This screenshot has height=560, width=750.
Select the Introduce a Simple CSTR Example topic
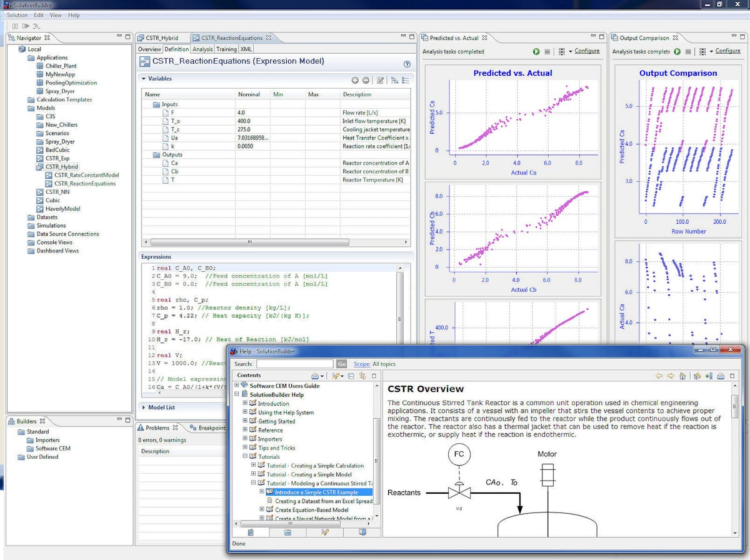(317, 492)
